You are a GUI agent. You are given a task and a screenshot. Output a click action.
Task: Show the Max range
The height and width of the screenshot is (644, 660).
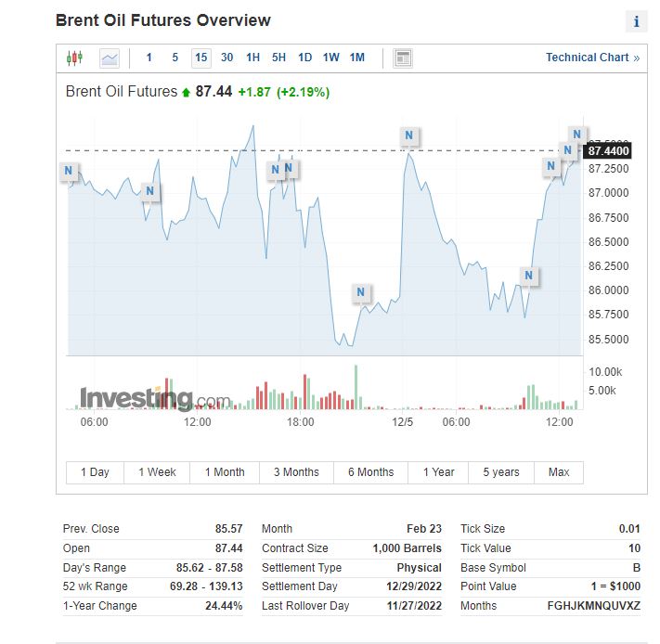(x=559, y=472)
